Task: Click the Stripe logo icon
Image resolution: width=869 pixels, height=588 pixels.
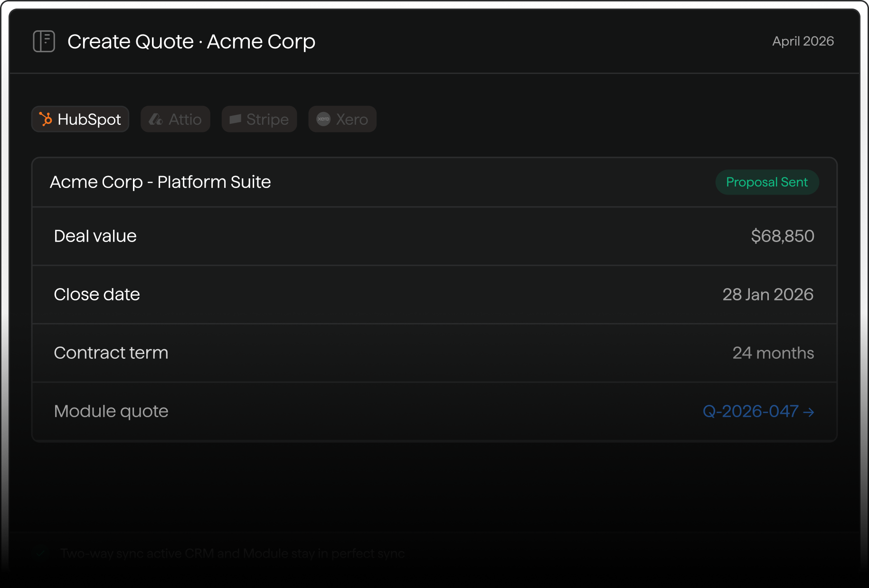Action: 235,119
